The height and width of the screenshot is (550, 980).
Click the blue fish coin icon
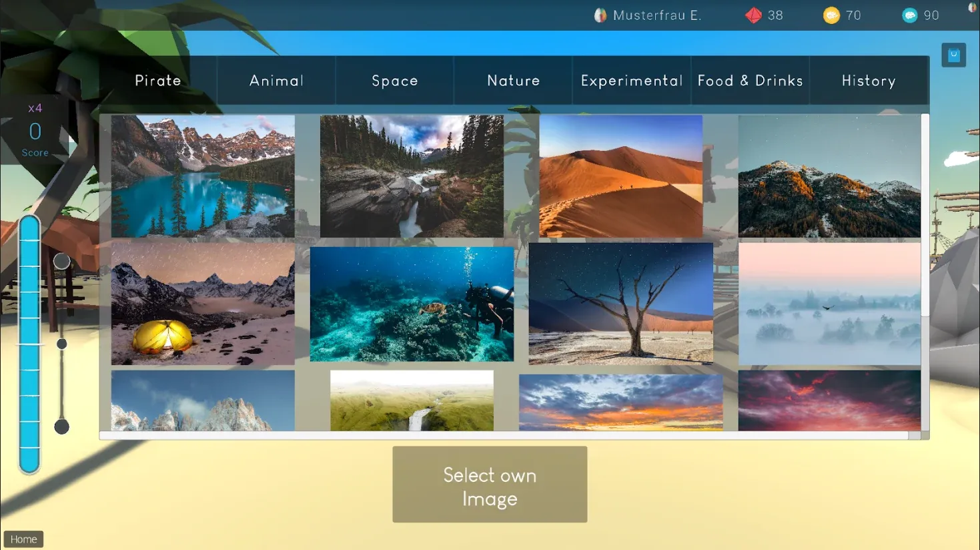[910, 15]
